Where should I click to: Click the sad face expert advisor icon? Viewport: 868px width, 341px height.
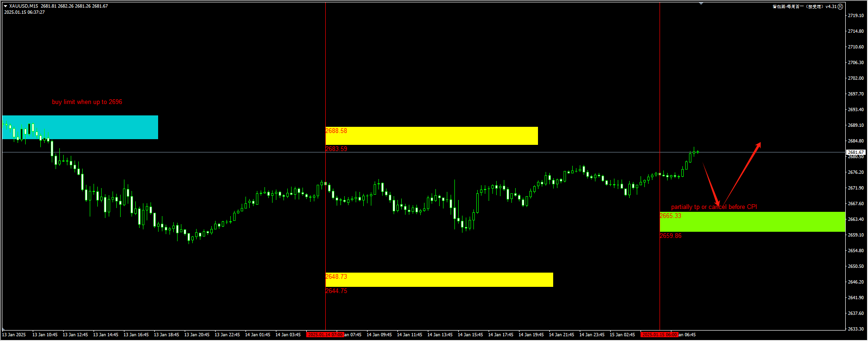pyautogui.click(x=840, y=7)
